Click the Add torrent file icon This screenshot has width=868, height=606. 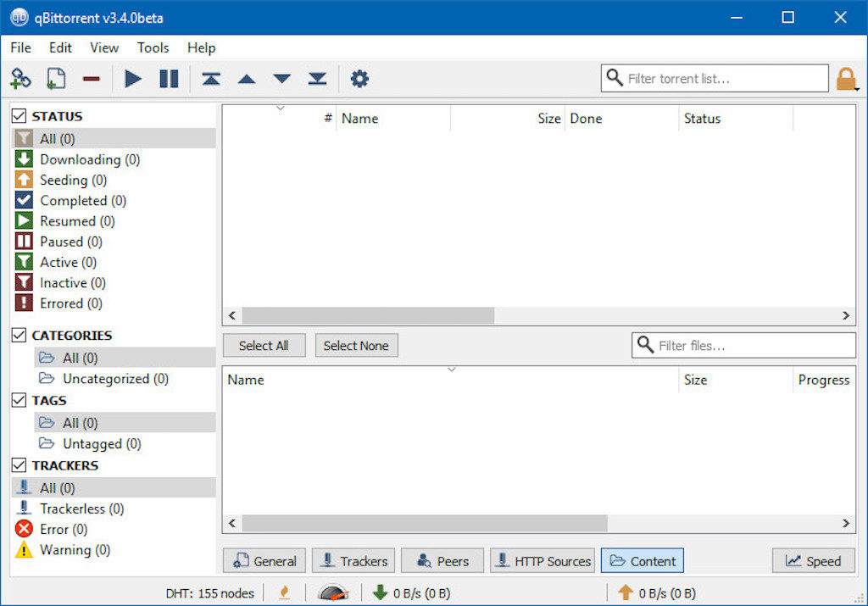[x=56, y=79]
